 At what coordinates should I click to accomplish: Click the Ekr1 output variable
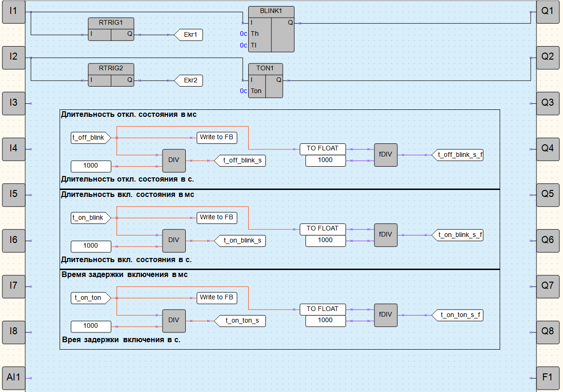[x=190, y=35]
